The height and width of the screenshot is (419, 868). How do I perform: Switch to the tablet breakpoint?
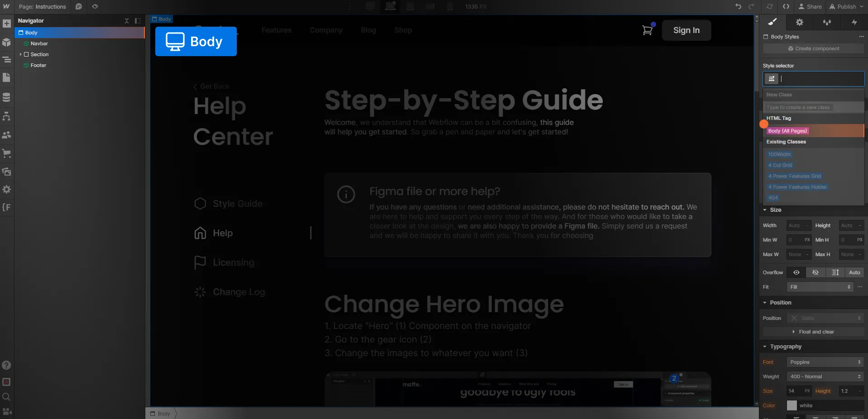click(410, 6)
